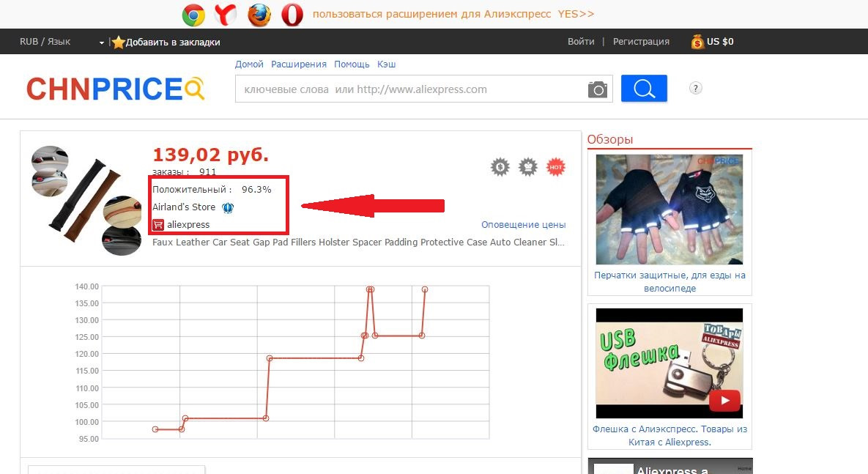The width and height of the screenshot is (868, 474).
Task: Open Airland's Store link
Action: 184,207
